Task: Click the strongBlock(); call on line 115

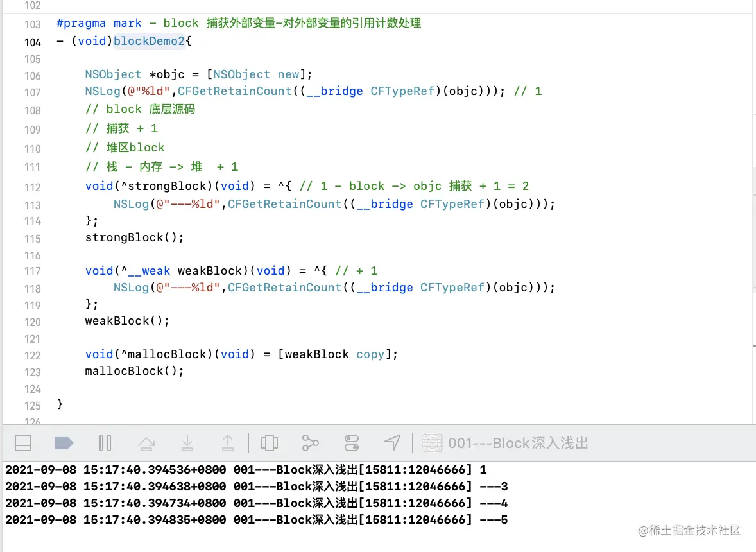Action: [135, 237]
